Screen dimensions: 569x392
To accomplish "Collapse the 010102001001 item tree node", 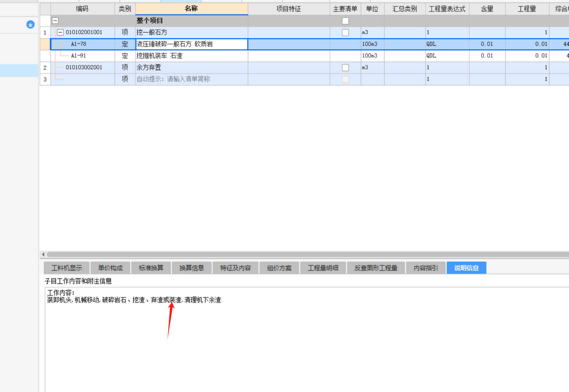I will [x=60, y=33].
